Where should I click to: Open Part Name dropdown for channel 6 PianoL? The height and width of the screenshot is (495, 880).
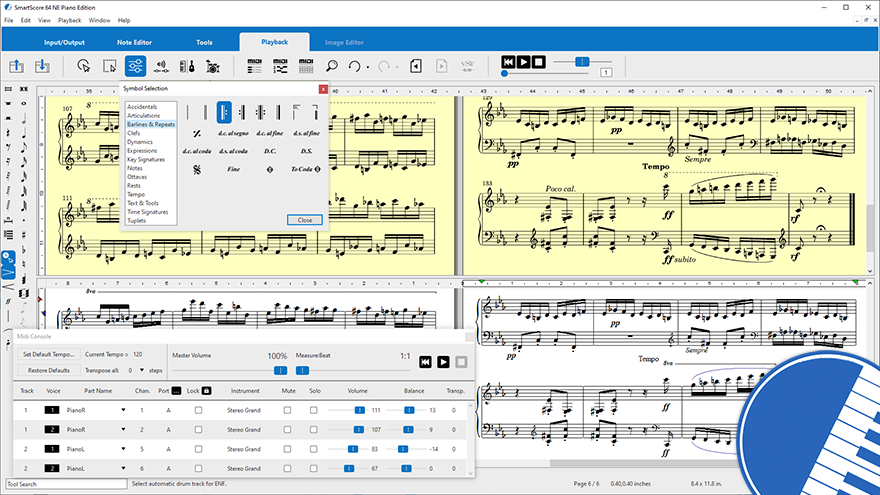click(123, 468)
